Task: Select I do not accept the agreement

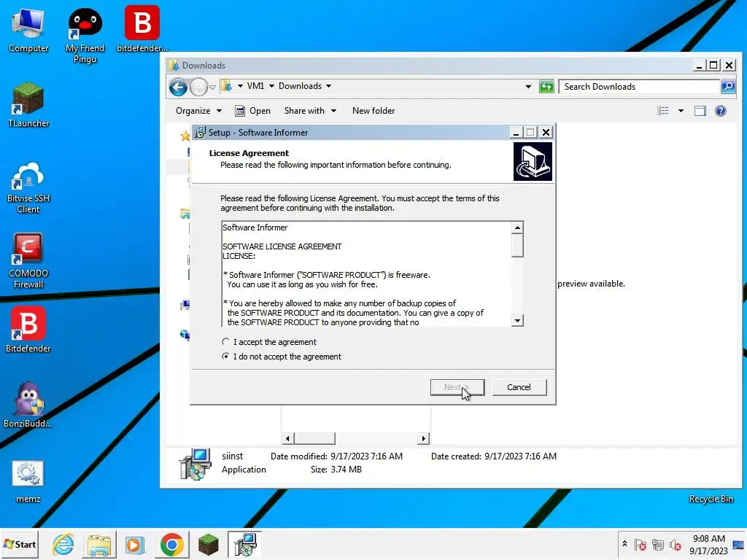Action: pyautogui.click(x=282, y=357)
